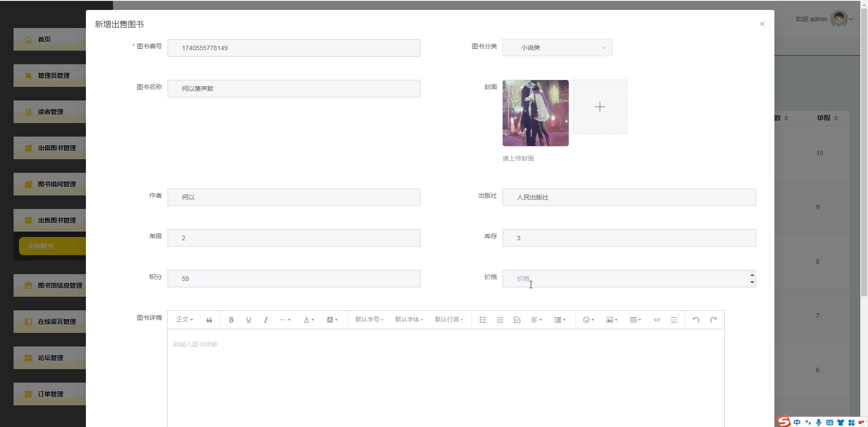Click the uploaded book cover thumbnail

pos(536,113)
